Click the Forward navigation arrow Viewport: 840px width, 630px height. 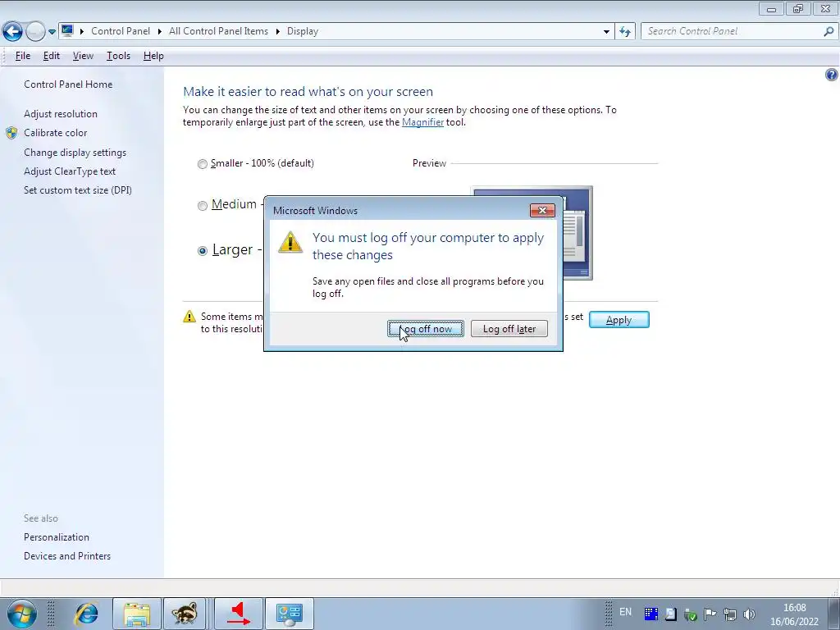click(x=35, y=32)
